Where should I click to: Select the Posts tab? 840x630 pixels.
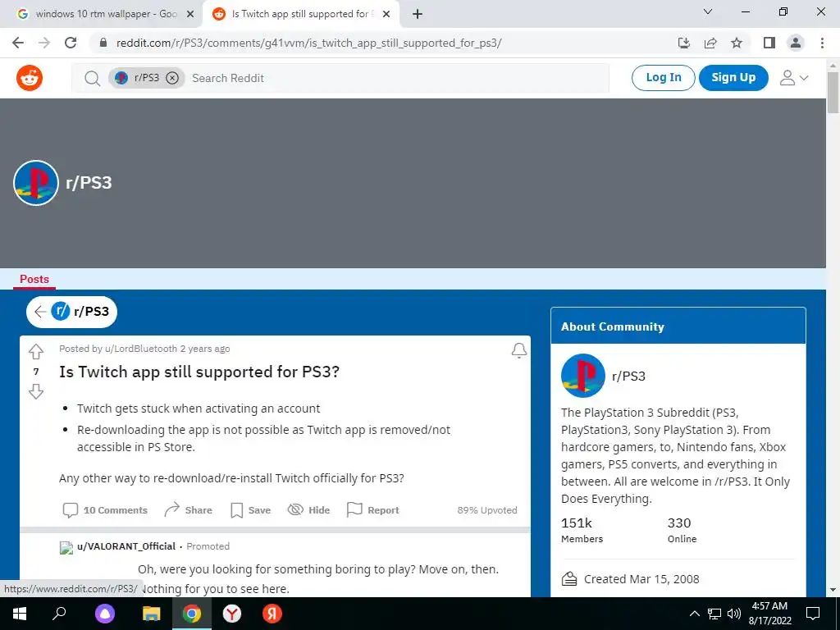click(x=34, y=279)
